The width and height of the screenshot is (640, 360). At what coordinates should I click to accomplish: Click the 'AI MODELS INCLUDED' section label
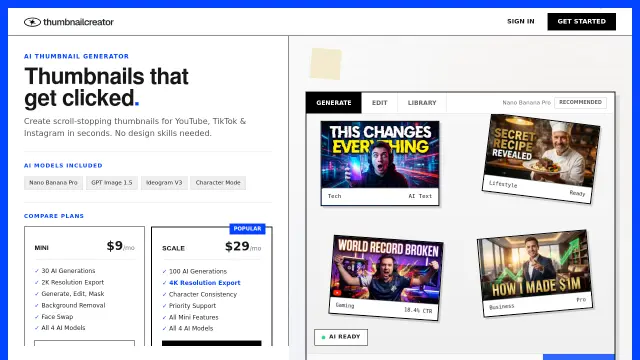(63, 166)
